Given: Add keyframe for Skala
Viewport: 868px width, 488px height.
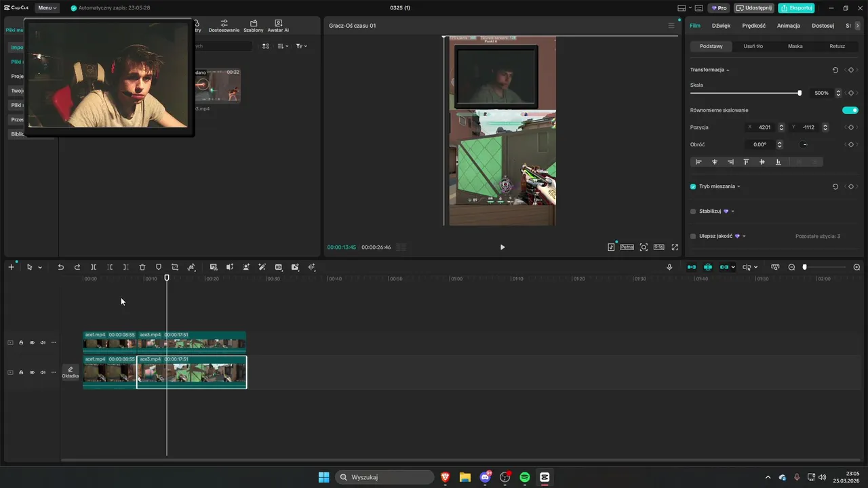Looking at the screenshot, I should pos(850,93).
